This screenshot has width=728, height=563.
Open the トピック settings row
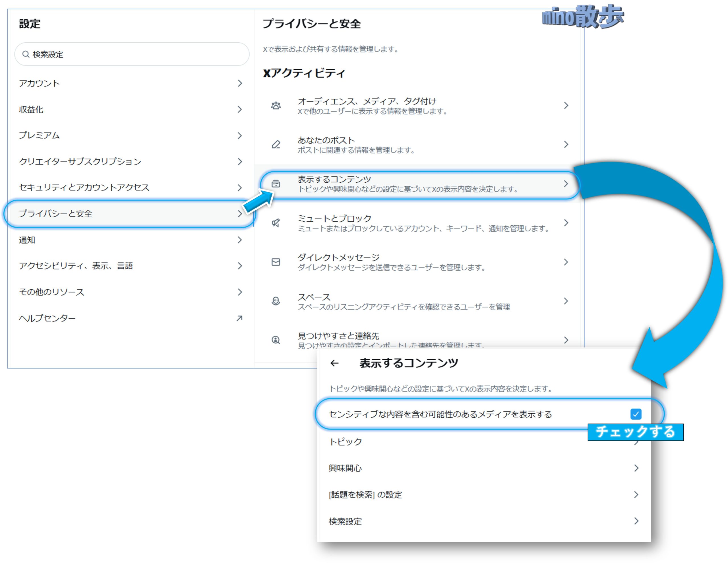click(x=345, y=442)
